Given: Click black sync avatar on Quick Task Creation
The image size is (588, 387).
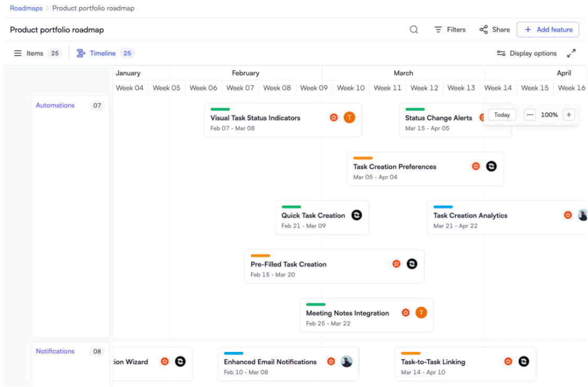Looking at the screenshot, I should 357,215.
